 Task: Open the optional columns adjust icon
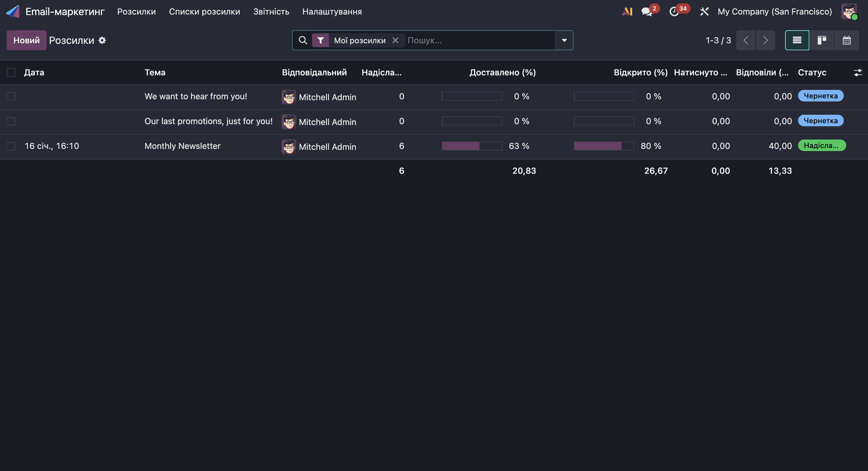pyautogui.click(x=858, y=72)
